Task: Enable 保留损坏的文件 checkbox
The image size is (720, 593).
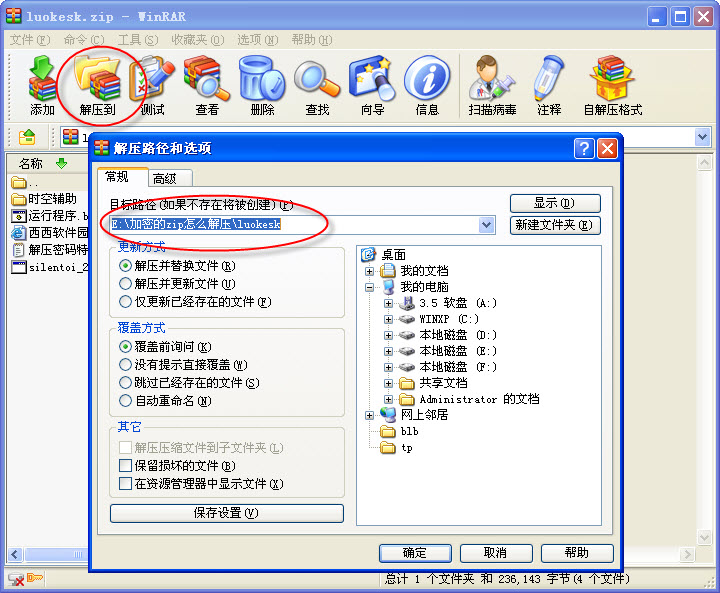Action: point(125,465)
